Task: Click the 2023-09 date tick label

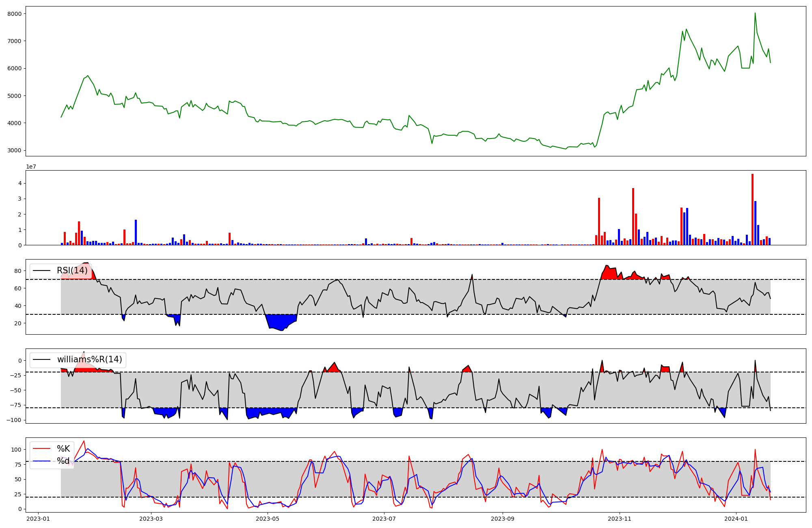Action: (x=503, y=518)
